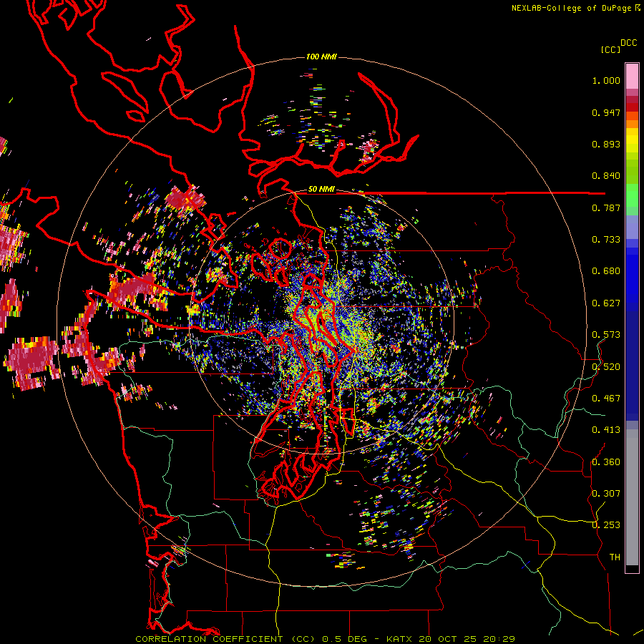Select the 0.947 legend value
The image size is (644, 644).
click(x=606, y=112)
